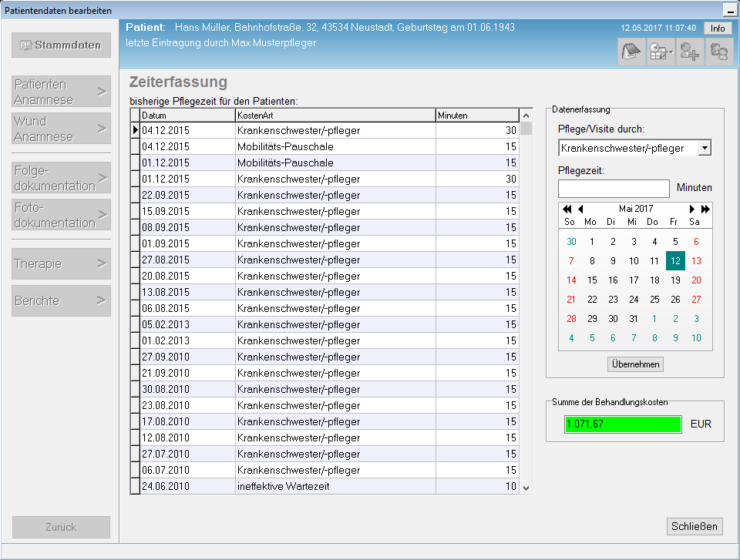The width and height of the screenshot is (740, 560).
Task: Go to next month in calendar
Action: tap(692, 209)
